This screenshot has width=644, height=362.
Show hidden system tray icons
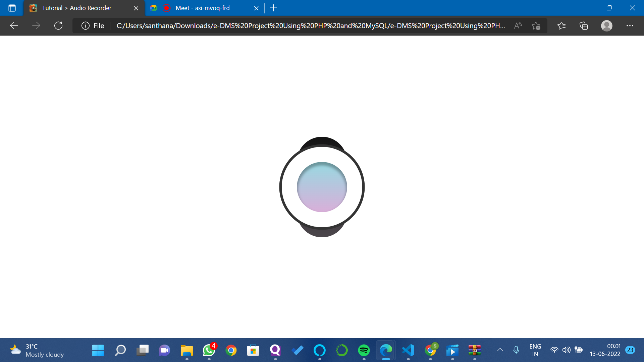point(500,350)
